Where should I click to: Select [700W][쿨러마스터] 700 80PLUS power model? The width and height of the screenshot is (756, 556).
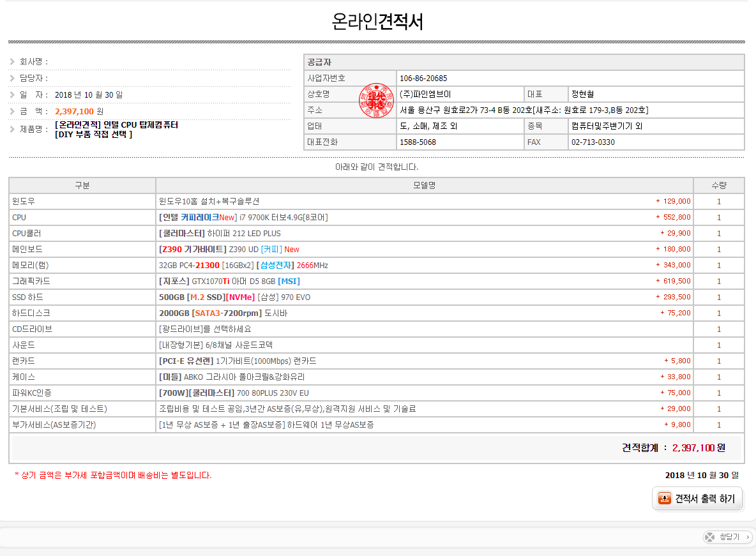[x=234, y=393]
